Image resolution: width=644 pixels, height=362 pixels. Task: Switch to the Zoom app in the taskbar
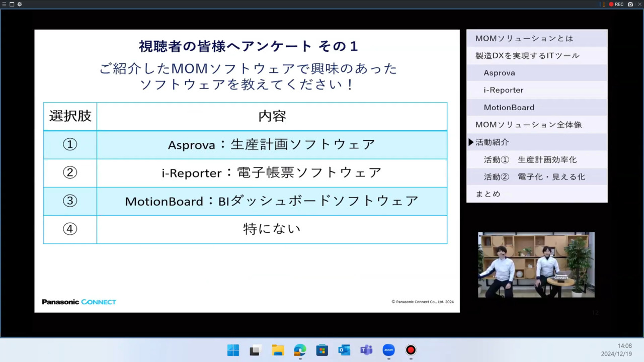pos(388,350)
